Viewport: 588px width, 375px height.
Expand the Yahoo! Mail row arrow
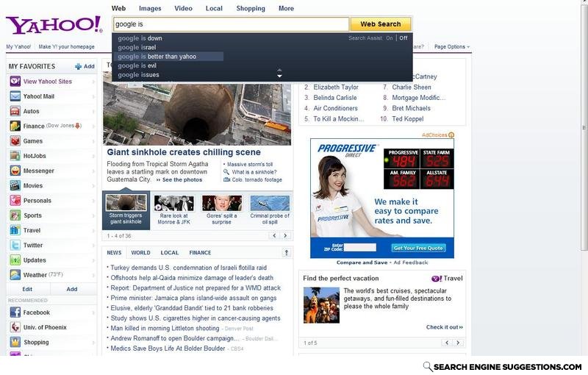click(x=93, y=97)
